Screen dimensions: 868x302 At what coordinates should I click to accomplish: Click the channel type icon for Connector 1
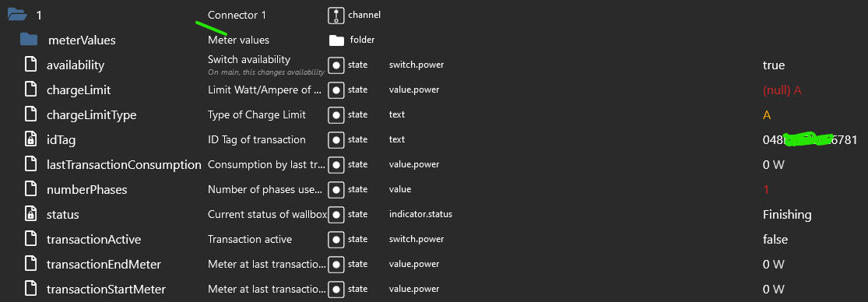[336, 15]
